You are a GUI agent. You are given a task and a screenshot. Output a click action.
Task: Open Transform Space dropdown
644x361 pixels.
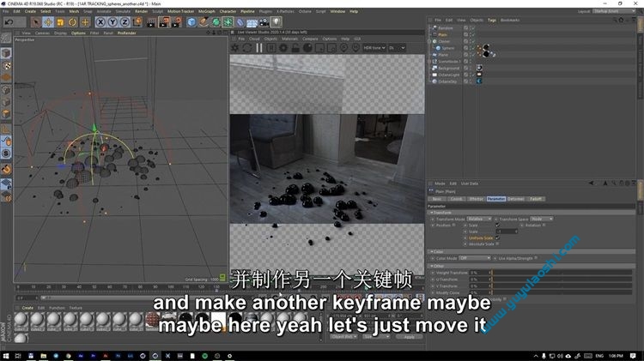click(x=542, y=219)
